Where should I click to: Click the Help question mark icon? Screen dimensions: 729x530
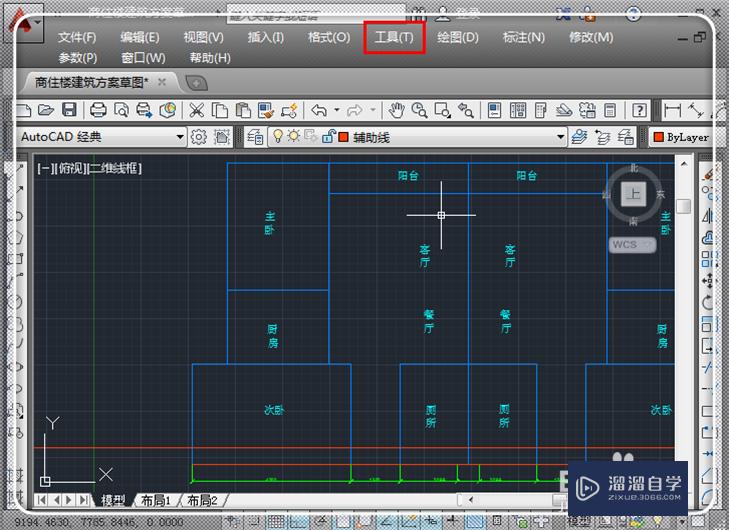pyautogui.click(x=639, y=110)
